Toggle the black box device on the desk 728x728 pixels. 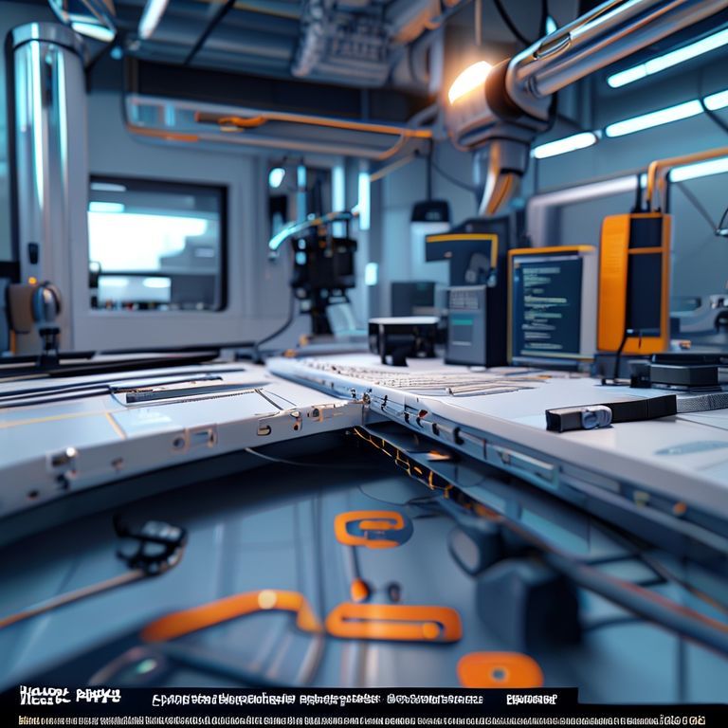coord(403,337)
